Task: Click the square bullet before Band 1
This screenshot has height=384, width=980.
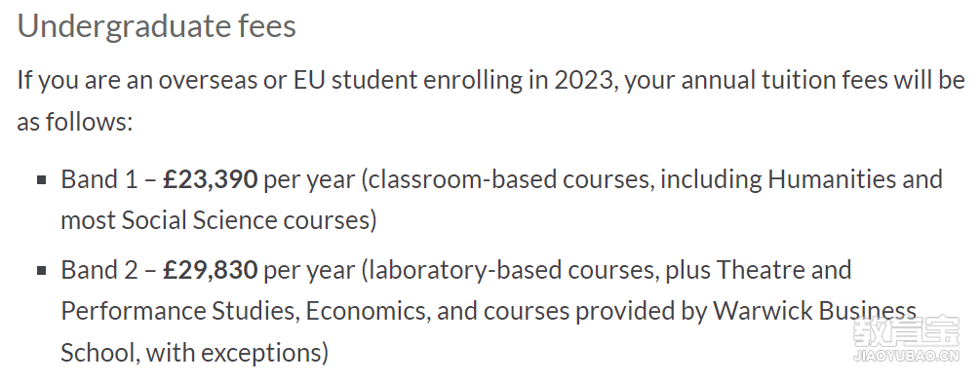Action: point(42,180)
